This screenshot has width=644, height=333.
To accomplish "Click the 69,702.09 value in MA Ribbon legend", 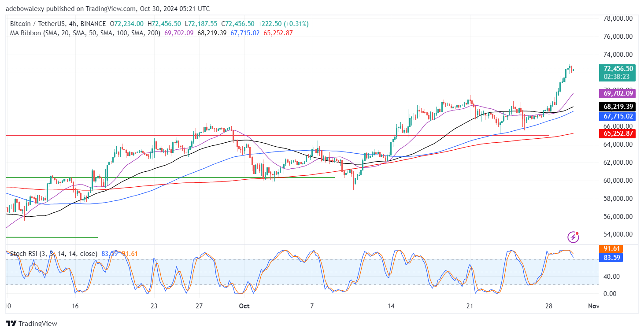I will [178, 33].
